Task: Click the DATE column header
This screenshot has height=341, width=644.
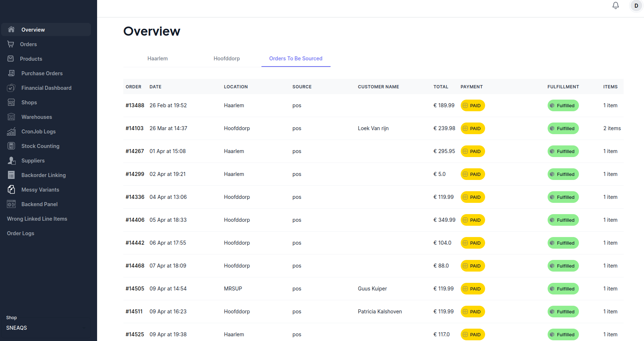Action: coord(155,87)
